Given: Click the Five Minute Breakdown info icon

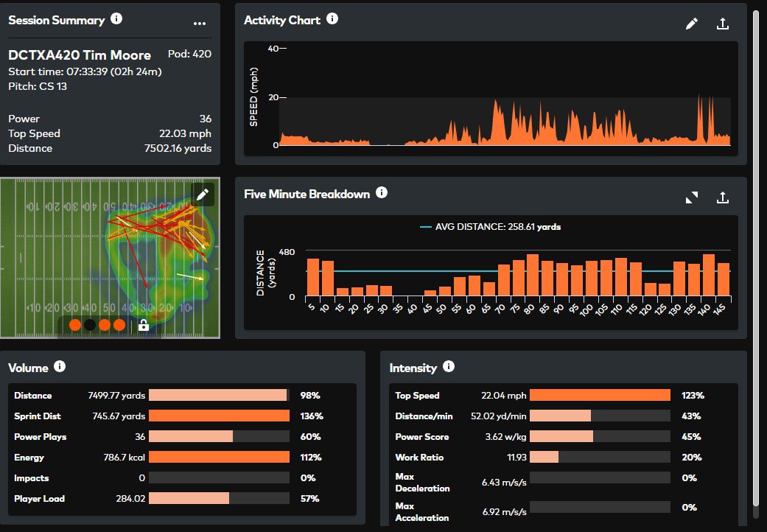Looking at the screenshot, I should click(382, 192).
